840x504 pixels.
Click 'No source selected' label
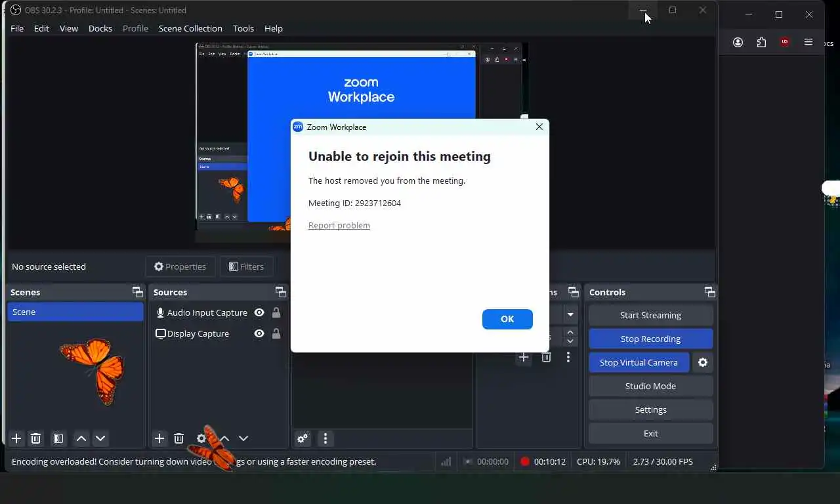[49, 266]
